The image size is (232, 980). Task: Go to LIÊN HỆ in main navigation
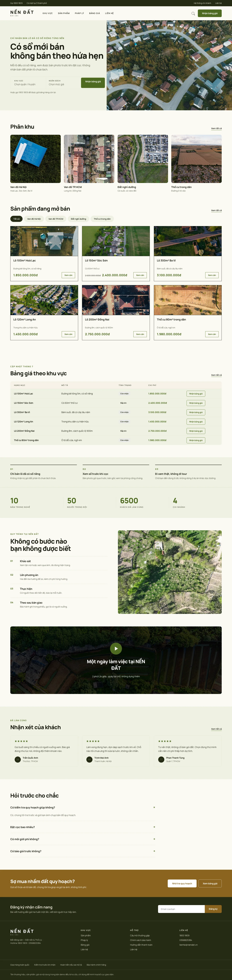pos(109,13)
